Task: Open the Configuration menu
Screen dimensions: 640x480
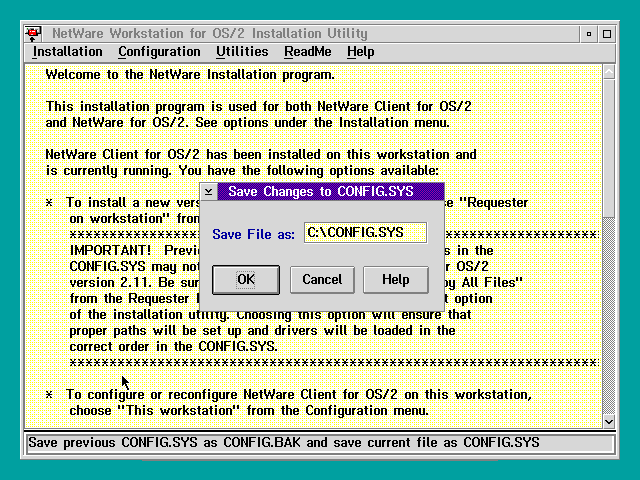Action: click(x=159, y=52)
